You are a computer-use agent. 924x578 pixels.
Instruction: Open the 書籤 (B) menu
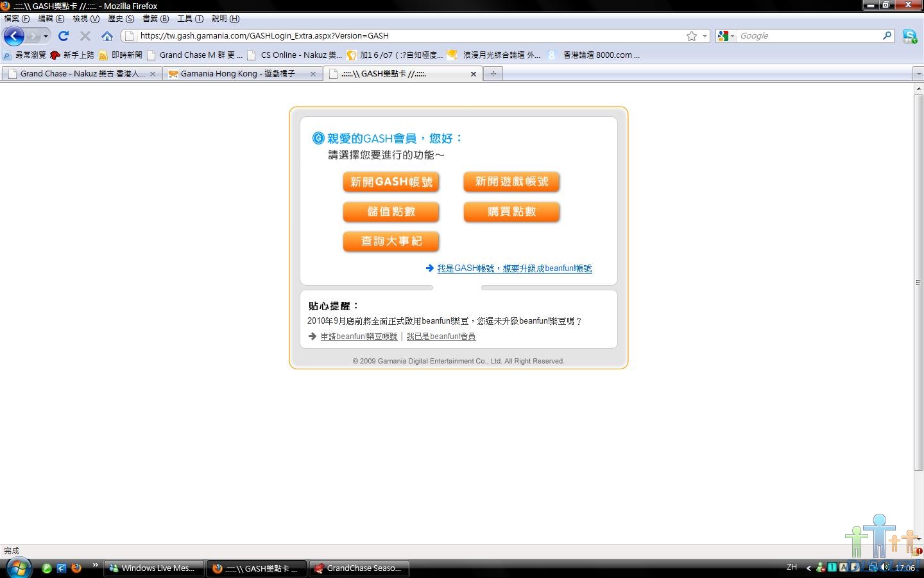click(x=156, y=19)
